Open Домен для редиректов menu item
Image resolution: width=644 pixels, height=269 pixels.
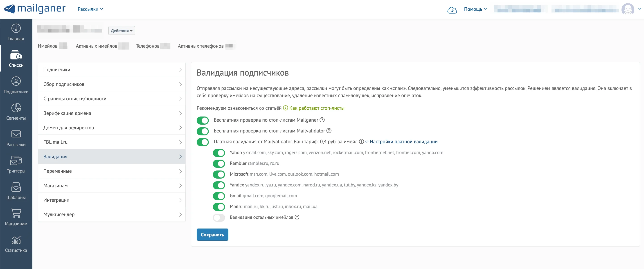[112, 128]
